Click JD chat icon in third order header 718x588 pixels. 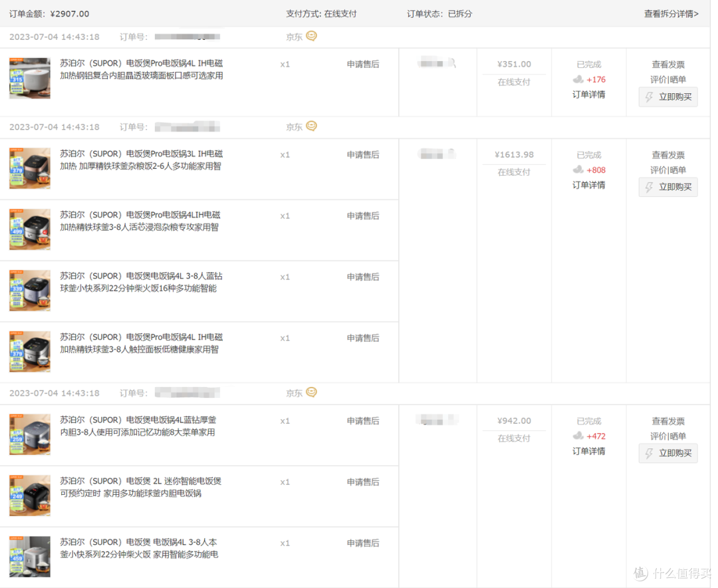[311, 392]
